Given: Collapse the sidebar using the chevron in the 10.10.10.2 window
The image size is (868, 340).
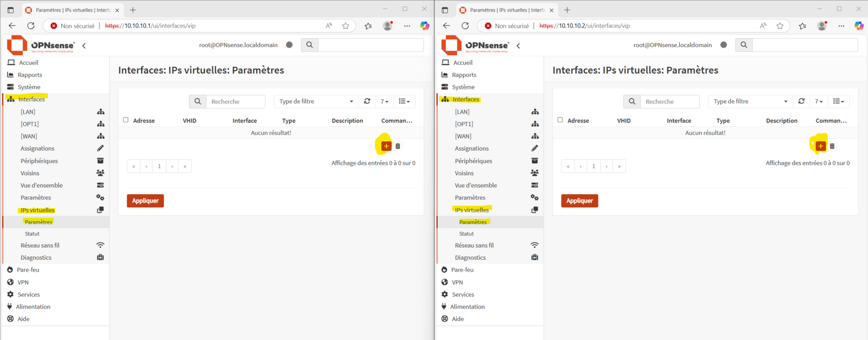Looking at the screenshot, I should [519, 46].
